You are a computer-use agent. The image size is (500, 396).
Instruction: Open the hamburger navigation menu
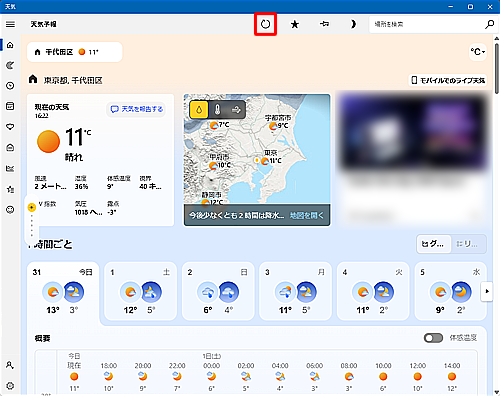pos(10,24)
